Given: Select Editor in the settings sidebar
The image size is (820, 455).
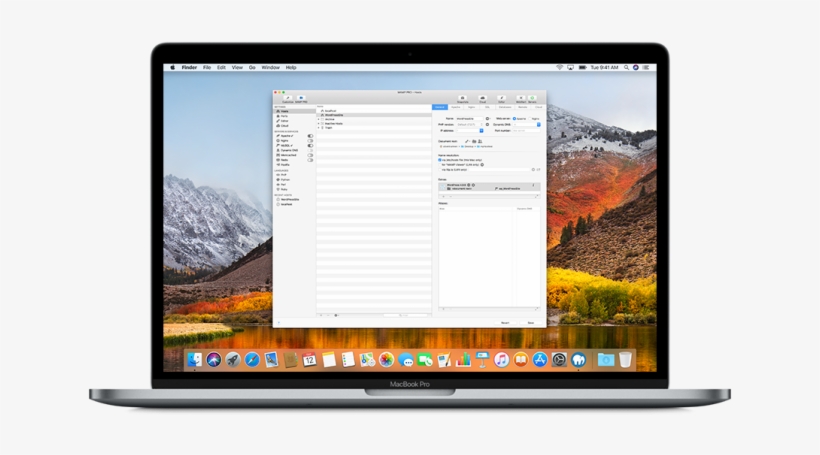Looking at the screenshot, I should point(294,121).
